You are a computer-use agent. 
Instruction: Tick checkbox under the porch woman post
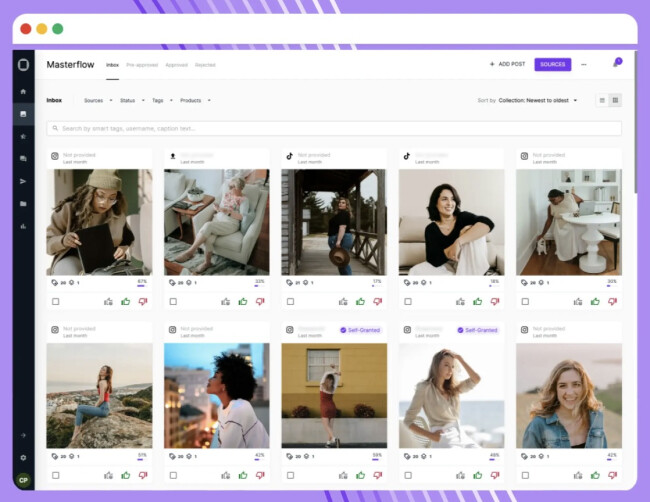click(290, 301)
